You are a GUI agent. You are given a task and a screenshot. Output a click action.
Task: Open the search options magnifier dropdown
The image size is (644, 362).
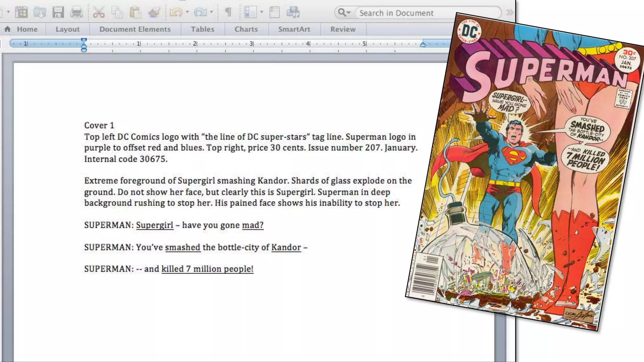click(x=344, y=13)
